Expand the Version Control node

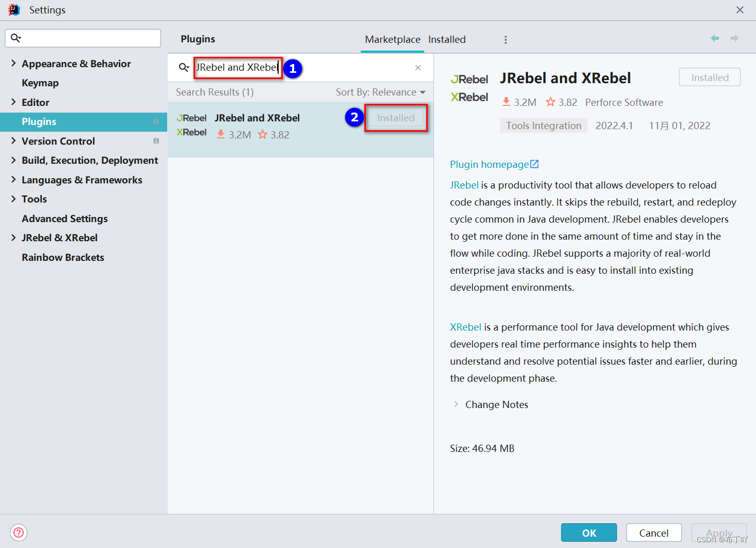point(13,140)
